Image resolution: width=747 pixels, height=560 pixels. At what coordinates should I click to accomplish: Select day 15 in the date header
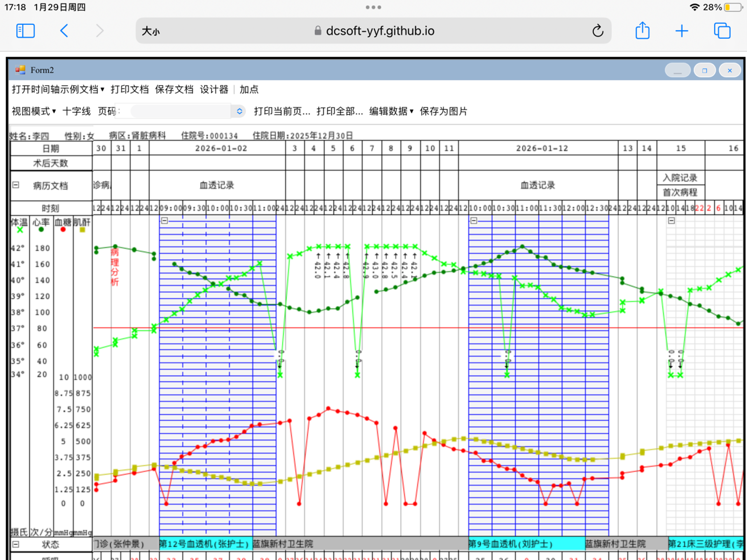pyautogui.click(x=681, y=148)
